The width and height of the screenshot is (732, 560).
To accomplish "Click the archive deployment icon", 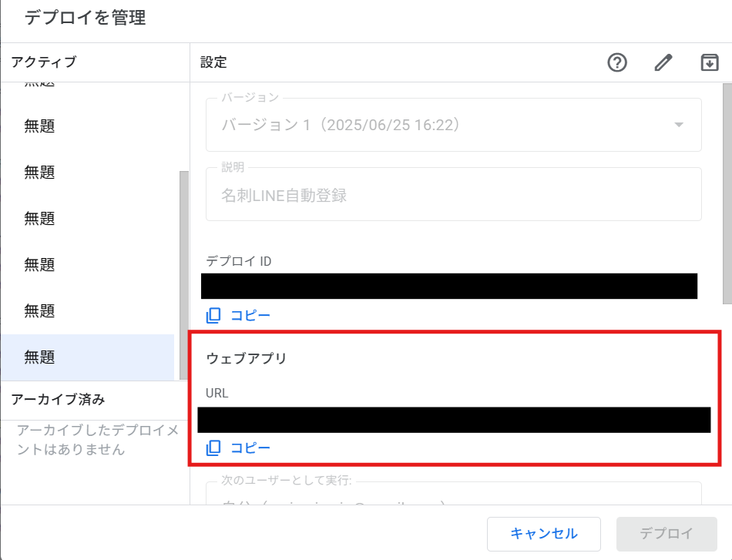I will (709, 62).
